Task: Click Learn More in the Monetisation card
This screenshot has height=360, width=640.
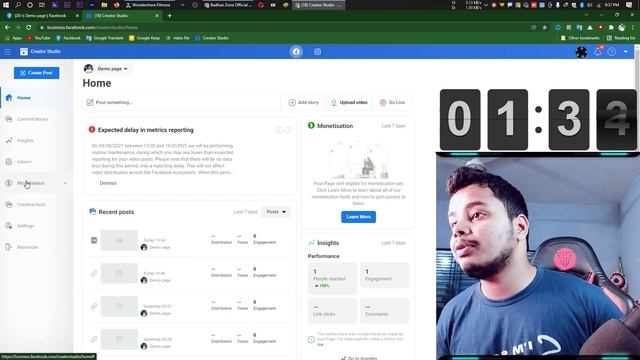Action: [358, 217]
